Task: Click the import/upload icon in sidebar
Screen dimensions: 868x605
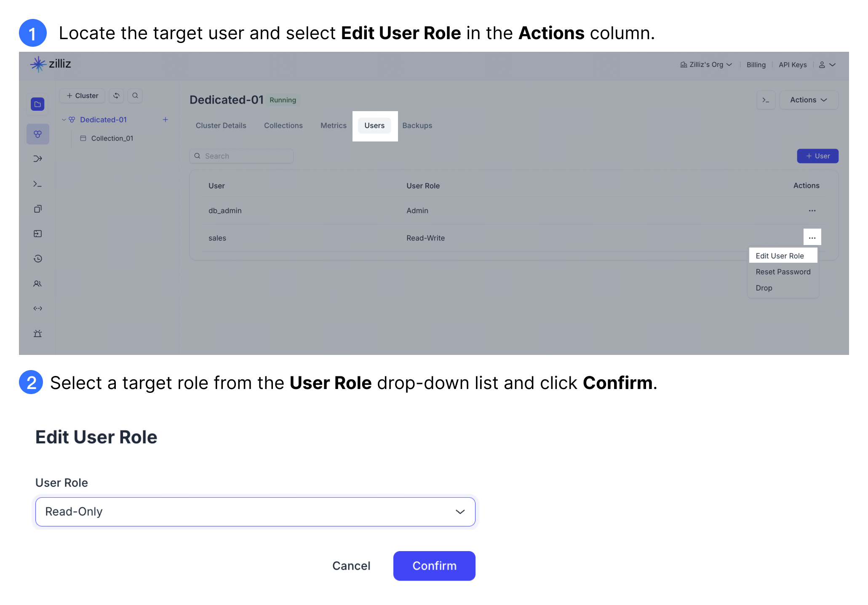Action: 37,233
